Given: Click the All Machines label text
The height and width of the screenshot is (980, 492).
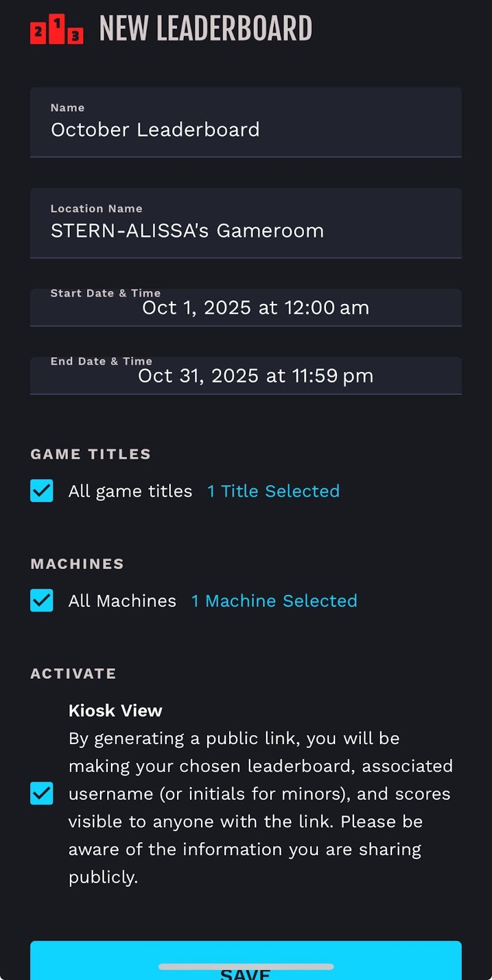Looking at the screenshot, I should [122, 601].
